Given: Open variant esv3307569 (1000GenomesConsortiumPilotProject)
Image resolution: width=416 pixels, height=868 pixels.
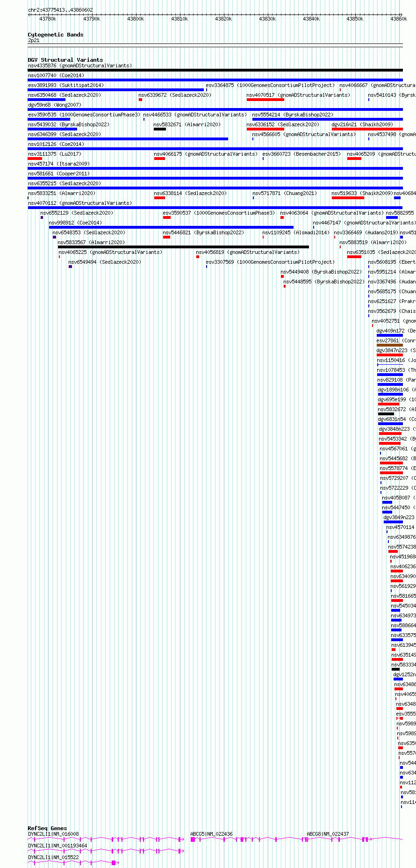Looking at the screenshot, I should coord(271,262).
